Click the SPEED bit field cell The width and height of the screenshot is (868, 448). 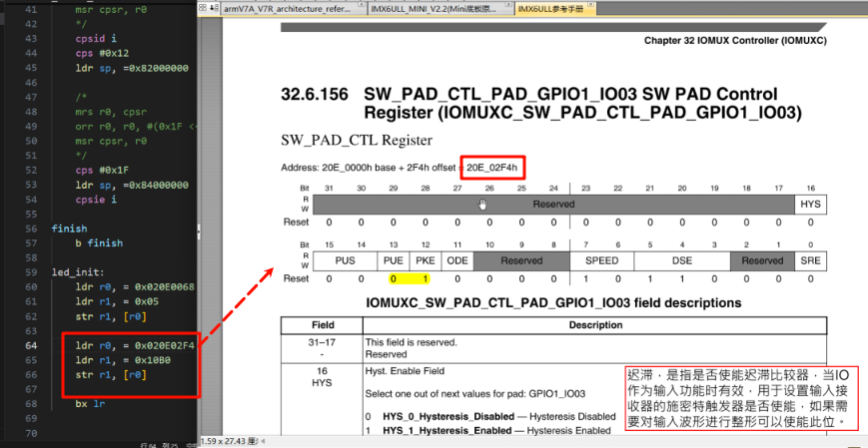[601, 260]
